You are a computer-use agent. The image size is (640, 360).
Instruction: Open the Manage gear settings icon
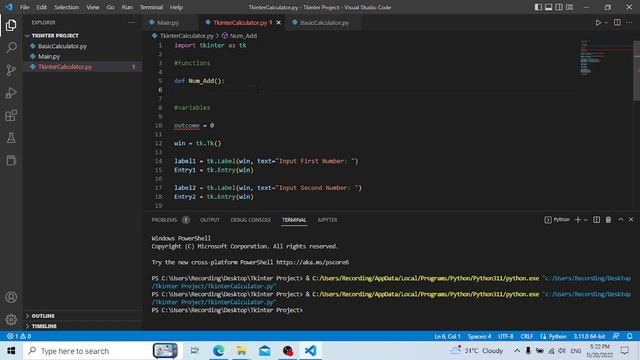[x=11, y=320]
